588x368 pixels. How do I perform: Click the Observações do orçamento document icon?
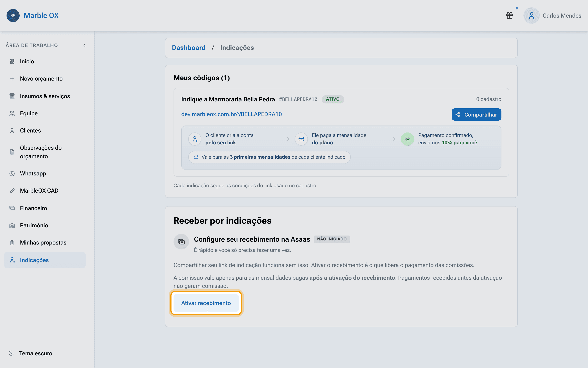point(12,152)
